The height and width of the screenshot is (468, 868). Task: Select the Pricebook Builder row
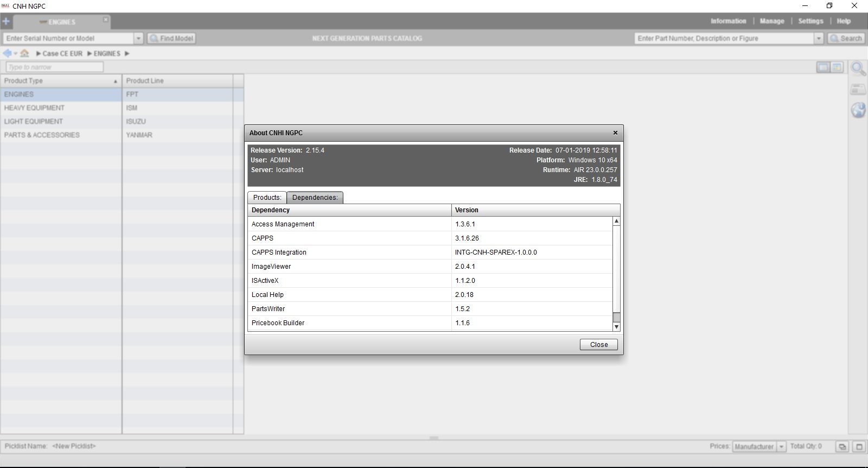[x=430, y=323]
